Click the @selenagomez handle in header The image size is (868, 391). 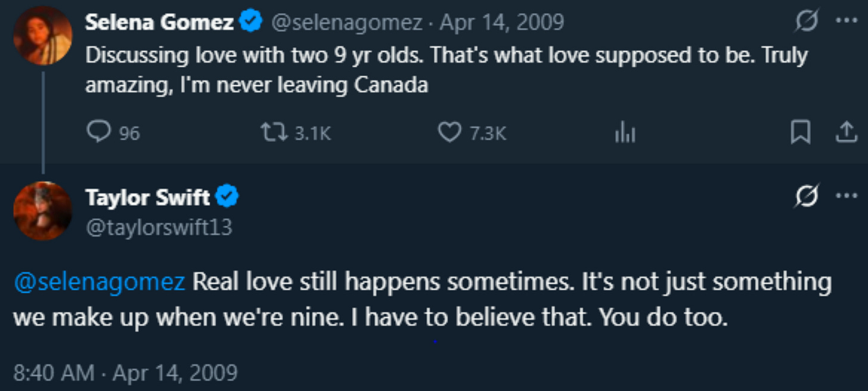coord(348,23)
